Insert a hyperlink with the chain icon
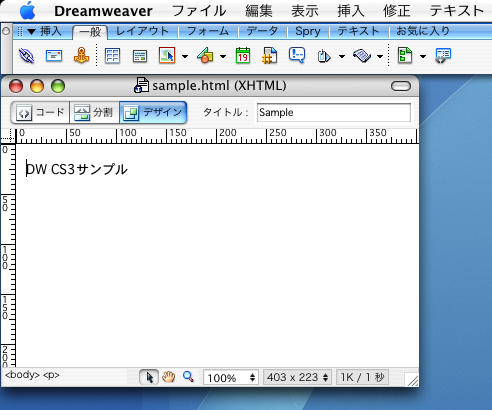 pyautogui.click(x=26, y=56)
